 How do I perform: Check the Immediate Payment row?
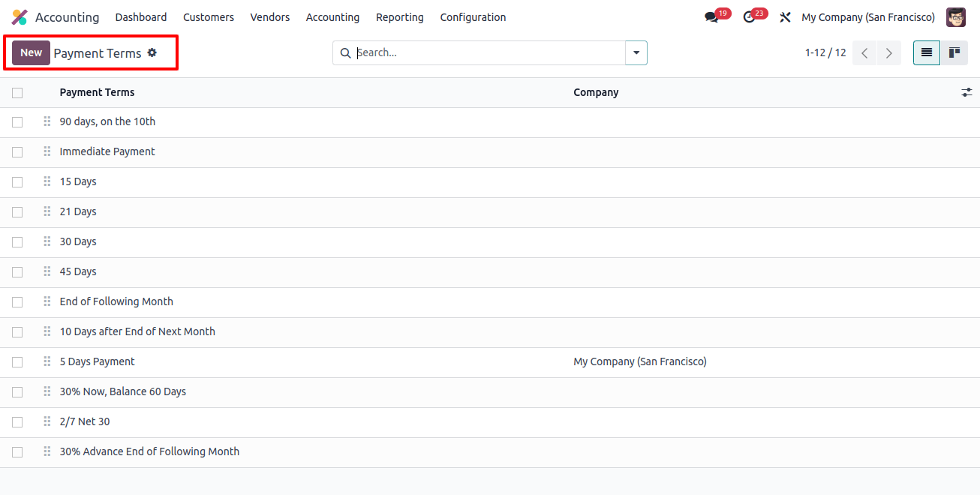pos(17,152)
